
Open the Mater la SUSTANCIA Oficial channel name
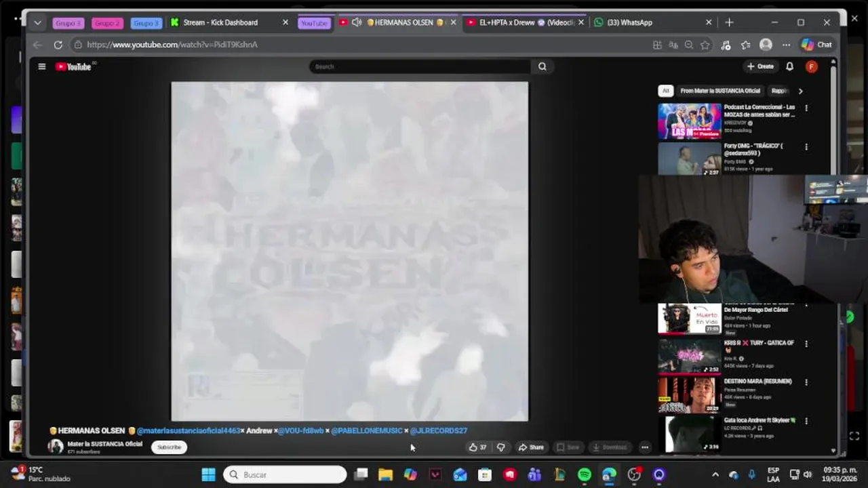click(104, 444)
